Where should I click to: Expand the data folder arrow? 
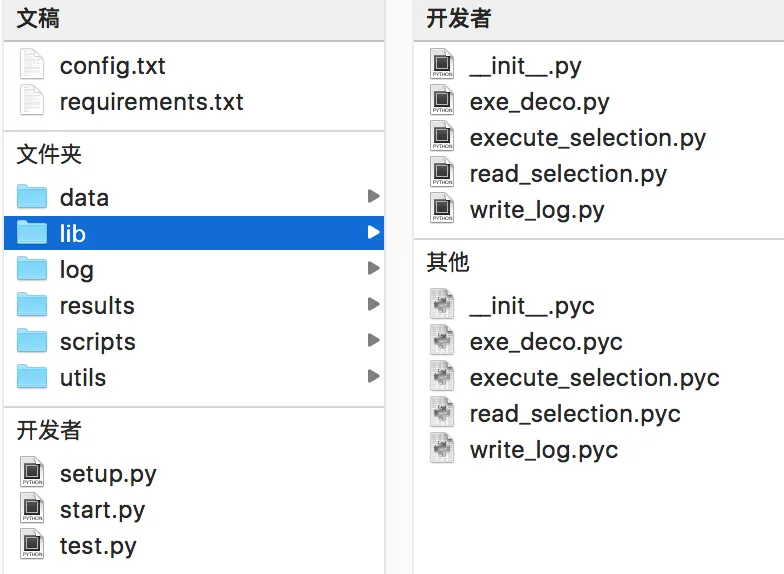(373, 197)
